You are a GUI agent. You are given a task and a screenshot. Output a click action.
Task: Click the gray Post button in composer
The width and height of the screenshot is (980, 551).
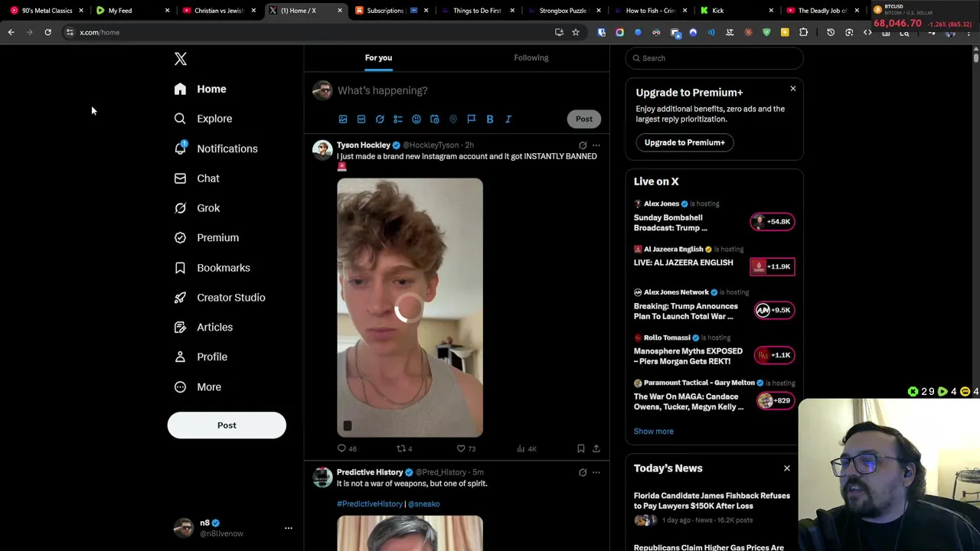pyautogui.click(x=584, y=119)
